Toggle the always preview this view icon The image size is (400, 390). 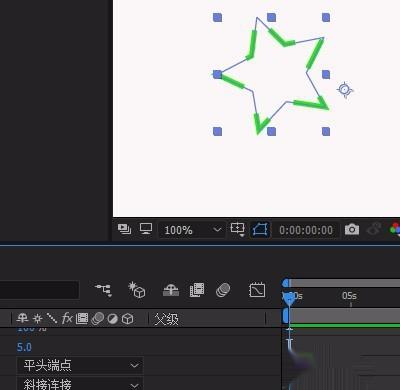124,229
